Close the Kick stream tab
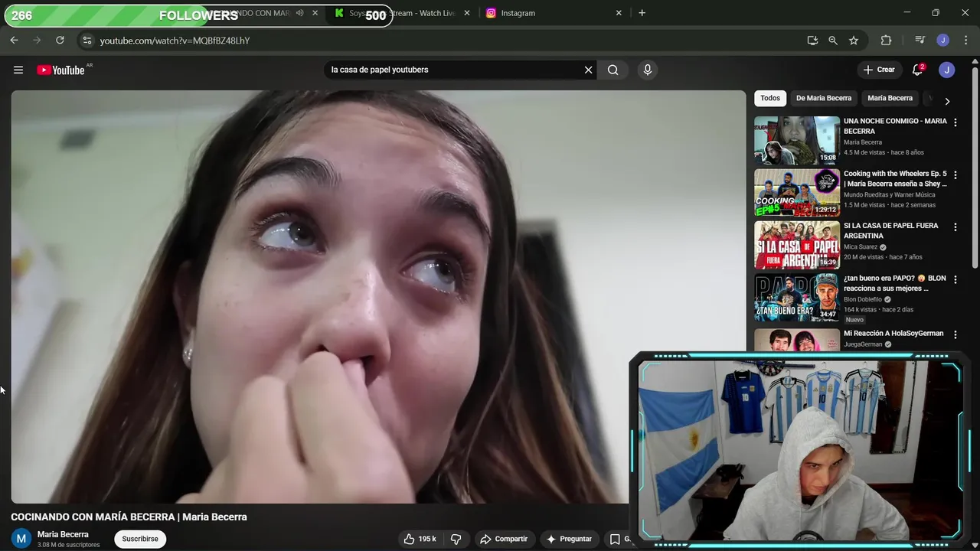 (x=467, y=13)
